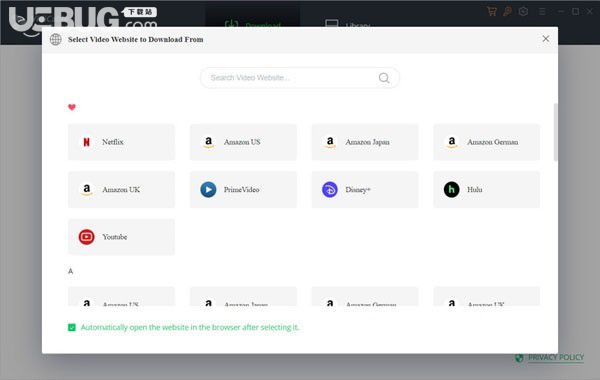
Task: Uncheck automatically open website in browser
Action: 72,327
